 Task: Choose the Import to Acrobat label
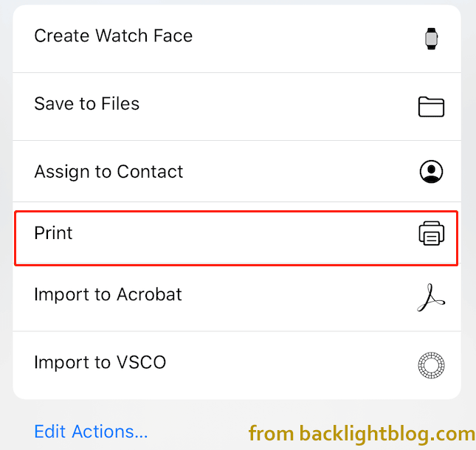click(x=108, y=294)
